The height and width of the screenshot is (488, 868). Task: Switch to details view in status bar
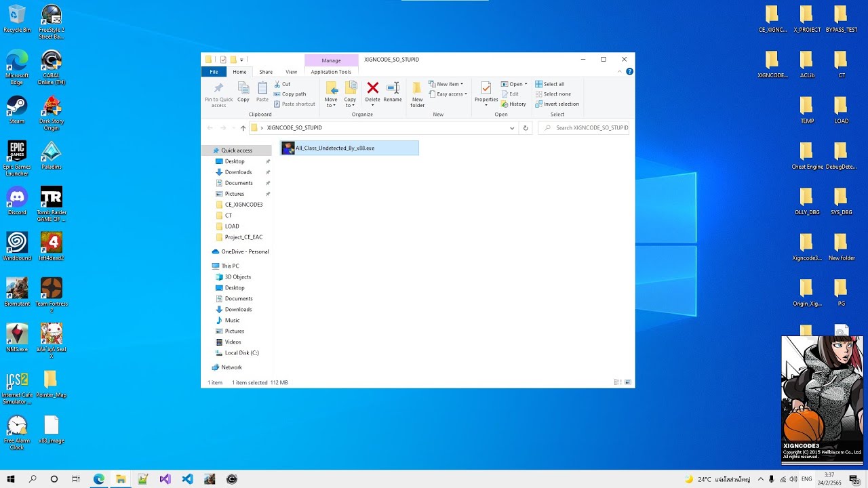(618, 382)
